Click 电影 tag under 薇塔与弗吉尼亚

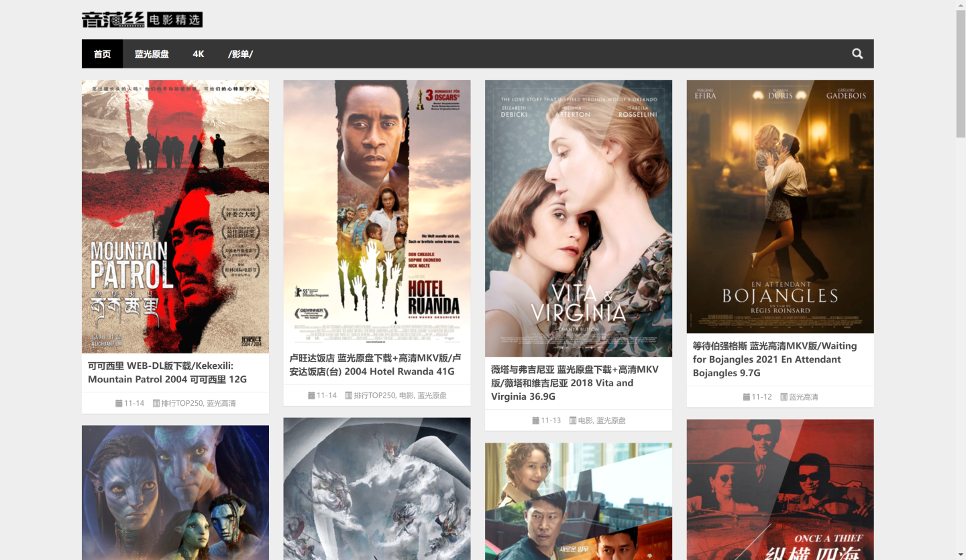(x=585, y=421)
